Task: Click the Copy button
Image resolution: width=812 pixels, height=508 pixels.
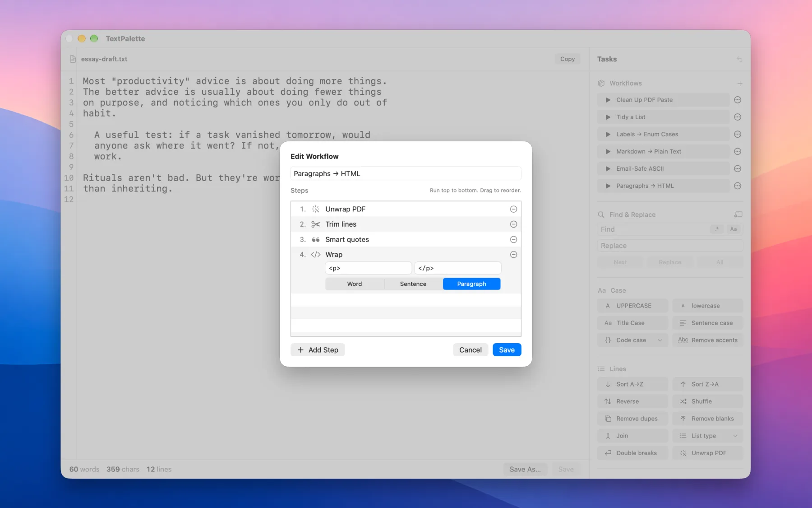Action: click(567, 59)
